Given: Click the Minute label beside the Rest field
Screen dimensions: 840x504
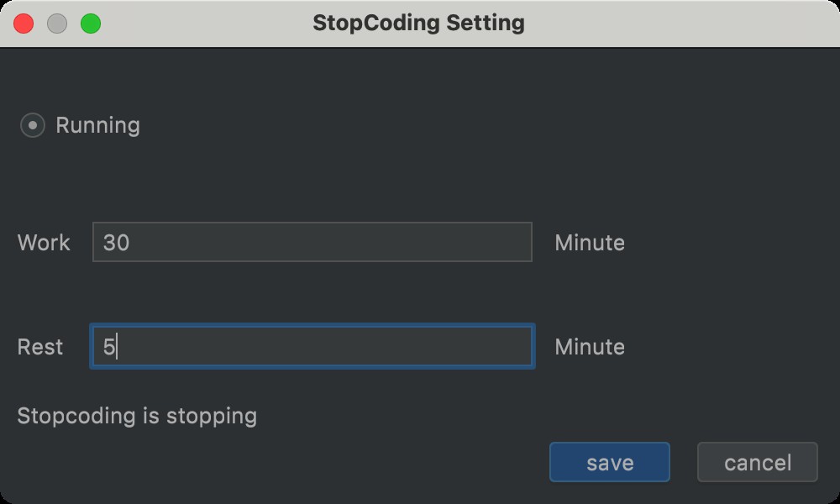Looking at the screenshot, I should tap(590, 347).
